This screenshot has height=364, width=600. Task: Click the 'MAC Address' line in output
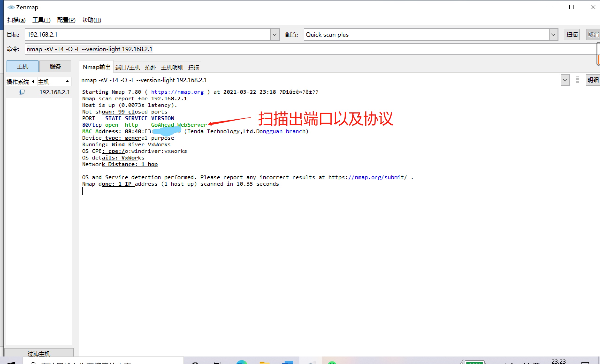[195, 131]
